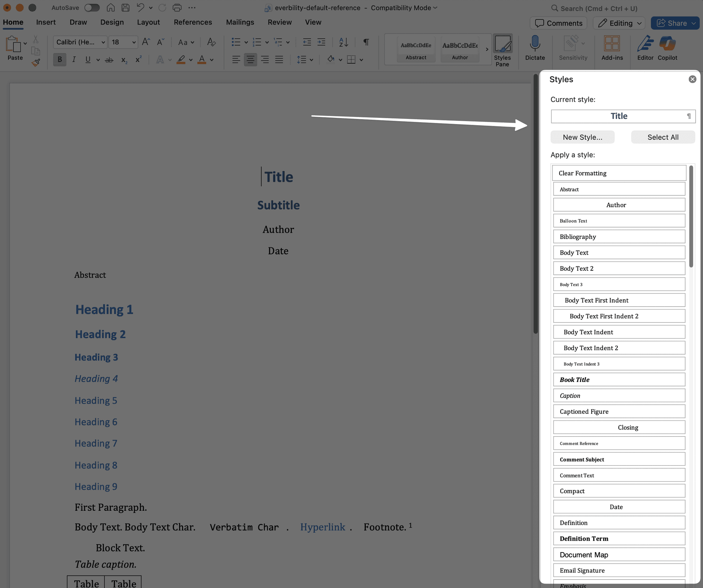The height and width of the screenshot is (588, 703).
Task: Turn off the AutoSave toggle
Action: click(x=92, y=7)
